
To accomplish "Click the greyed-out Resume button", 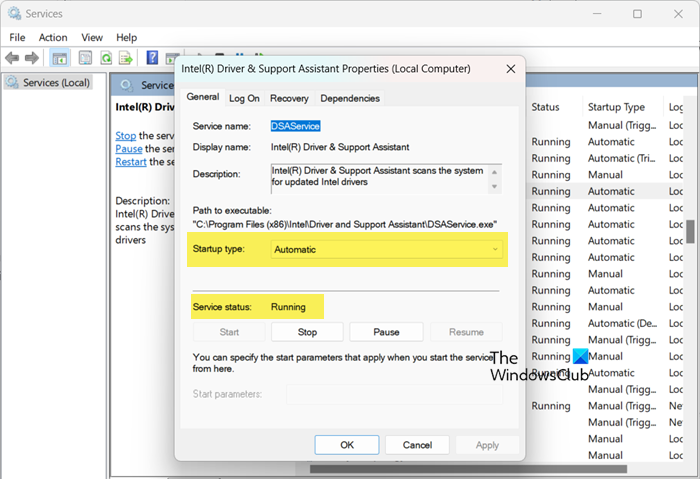I will pos(466,332).
